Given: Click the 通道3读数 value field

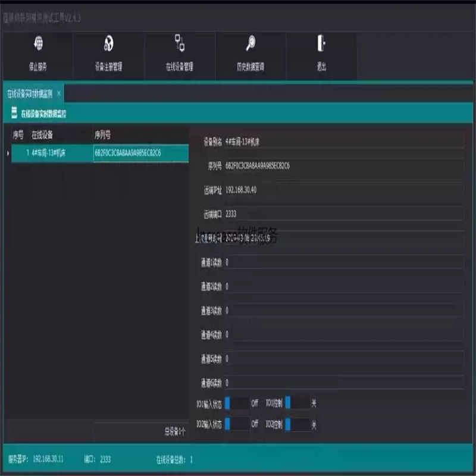Looking at the screenshot, I should [345, 311].
